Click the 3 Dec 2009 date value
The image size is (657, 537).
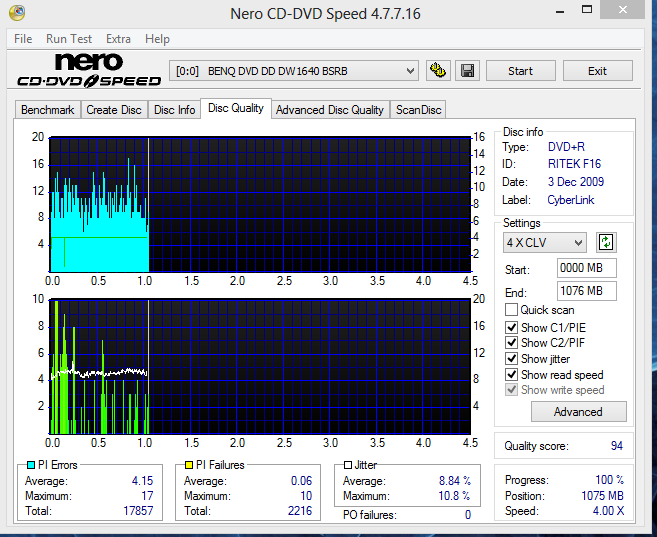[576, 182]
